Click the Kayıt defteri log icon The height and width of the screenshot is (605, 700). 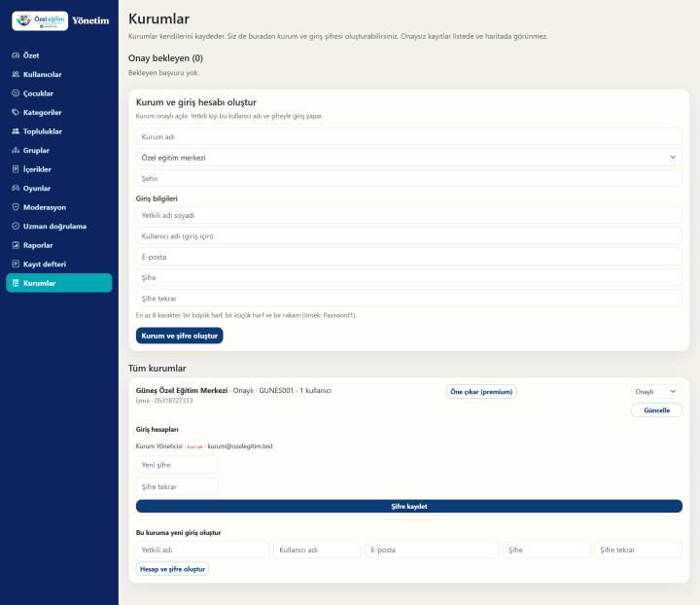tap(16, 264)
